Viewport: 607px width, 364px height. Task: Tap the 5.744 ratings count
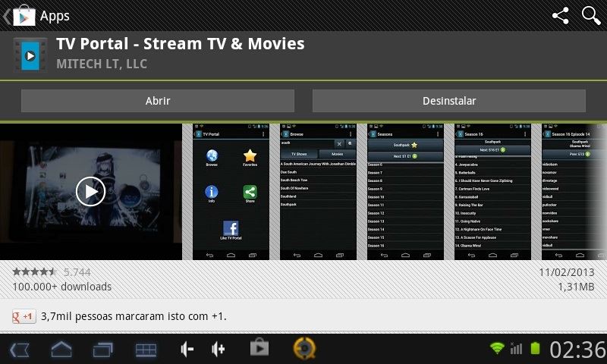click(x=77, y=272)
